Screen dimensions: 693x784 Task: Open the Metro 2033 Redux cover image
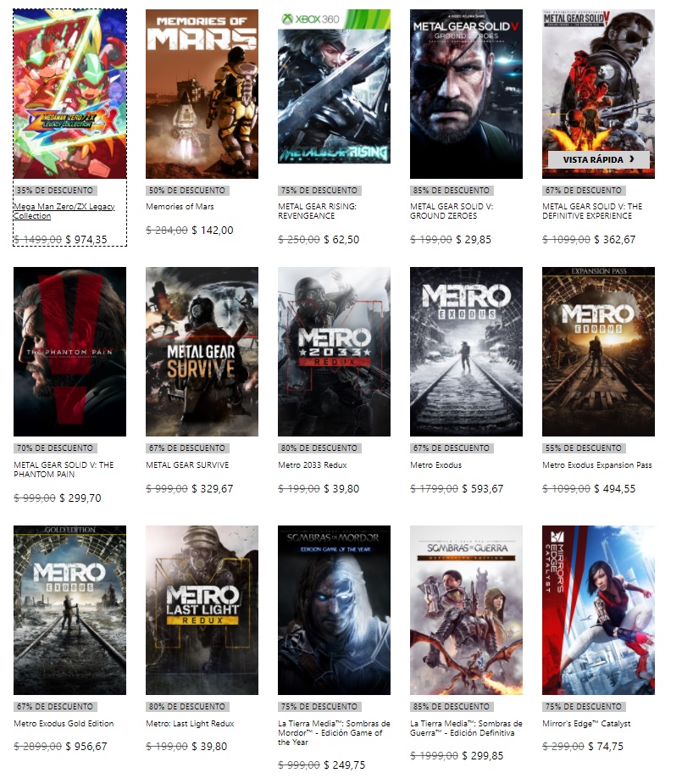(x=334, y=352)
